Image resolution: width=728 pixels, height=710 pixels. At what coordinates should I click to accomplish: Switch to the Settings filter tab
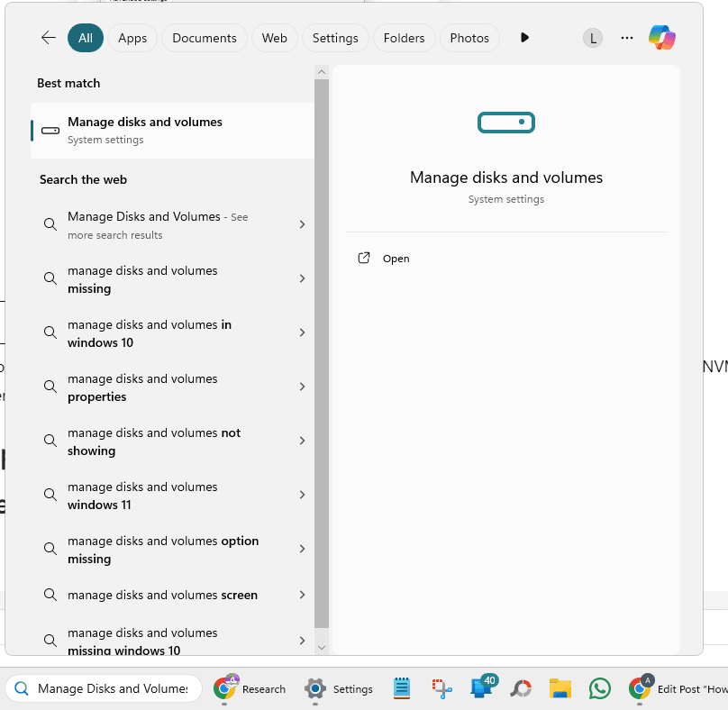(x=335, y=38)
